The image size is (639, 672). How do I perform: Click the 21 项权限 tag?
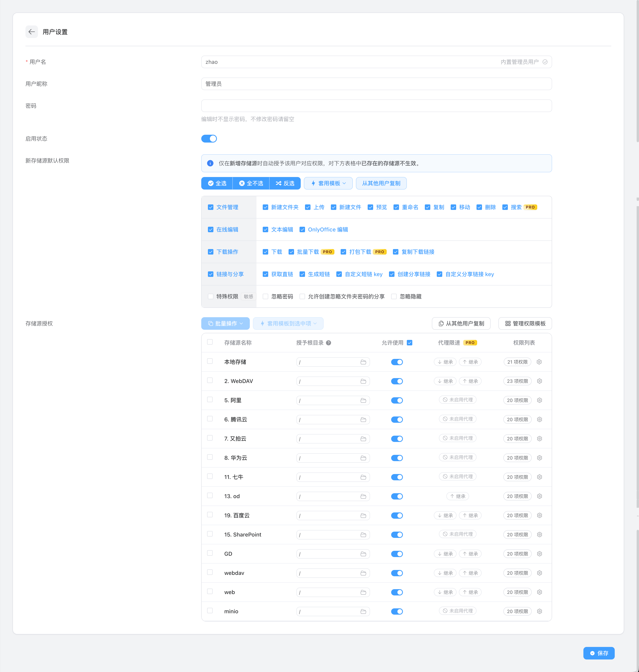[517, 362]
